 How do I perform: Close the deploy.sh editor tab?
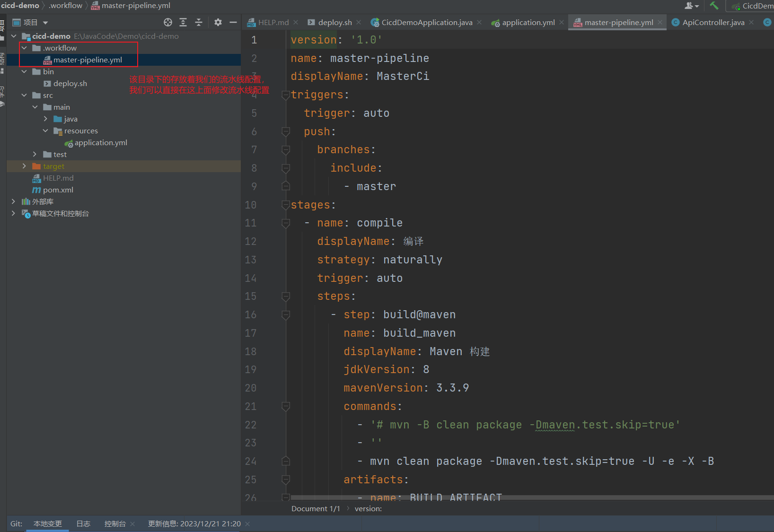tap(359, 22)
